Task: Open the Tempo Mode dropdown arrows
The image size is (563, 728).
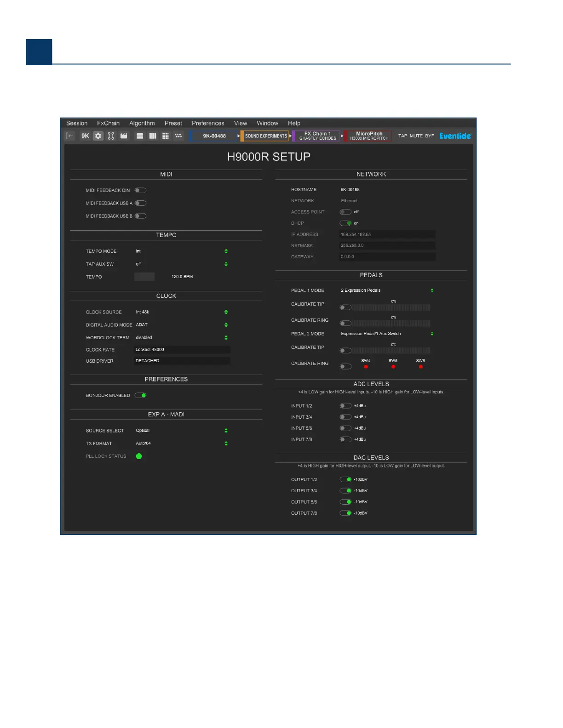Action: (x=226, y=251)
